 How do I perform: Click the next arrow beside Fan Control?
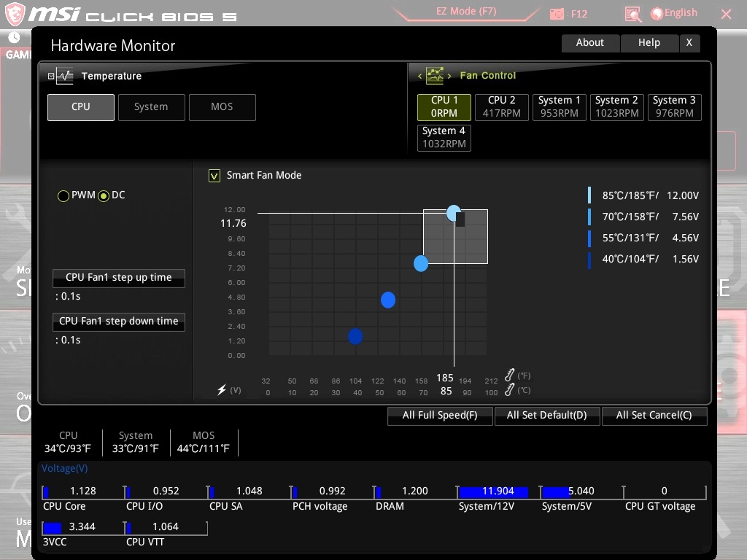point(449,76)
